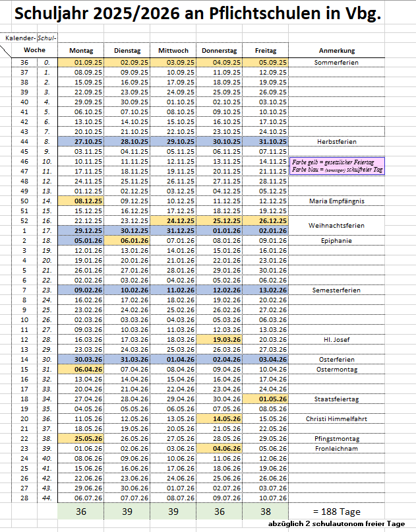Select the yellow cell dated 19.03.26
The height and width of the screenshot is (532, 416).
[220, 339]
